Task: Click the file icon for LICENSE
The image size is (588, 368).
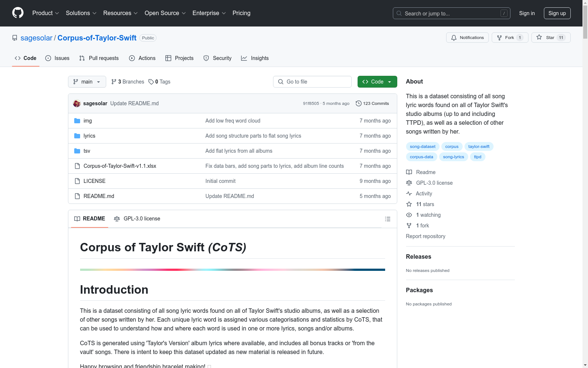Action: point(77,181)
